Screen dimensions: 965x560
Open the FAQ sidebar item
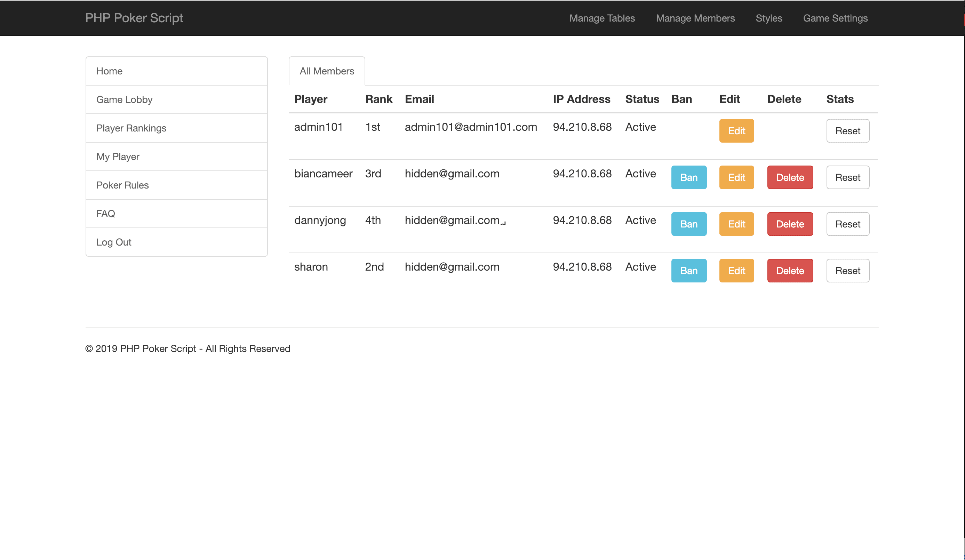176,214
